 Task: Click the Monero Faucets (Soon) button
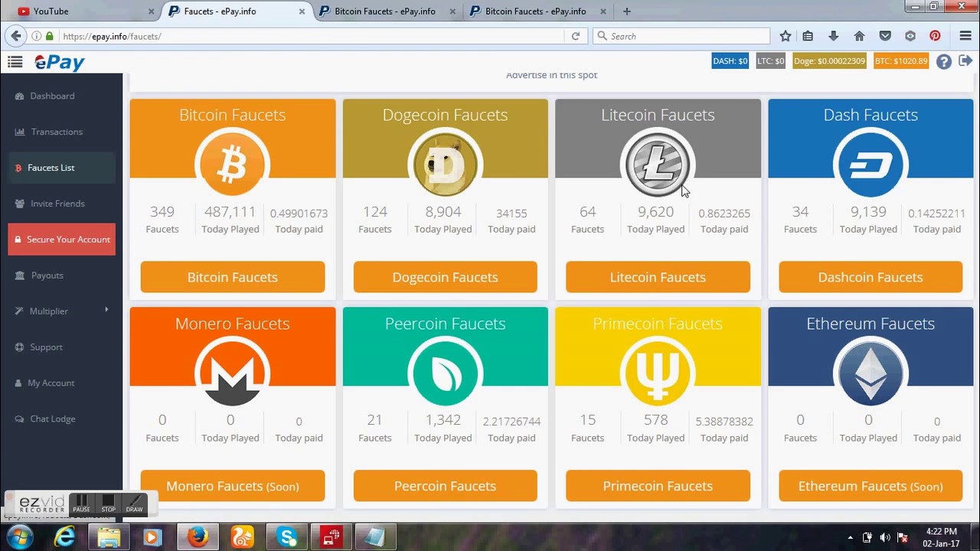point(233,486)
